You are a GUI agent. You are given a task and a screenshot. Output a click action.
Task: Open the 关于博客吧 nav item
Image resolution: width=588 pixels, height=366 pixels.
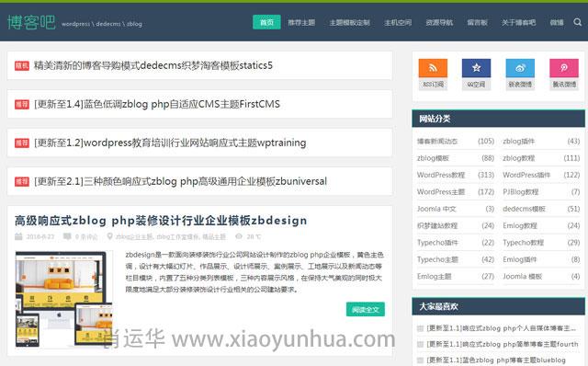click(x=518, y=22)
